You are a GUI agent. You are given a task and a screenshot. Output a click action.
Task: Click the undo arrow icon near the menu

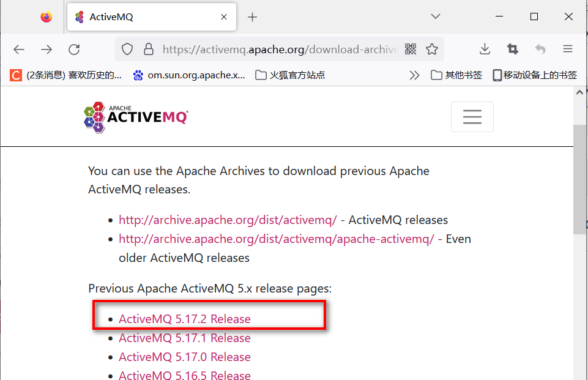pyautogui.click(x=540, y=49)
